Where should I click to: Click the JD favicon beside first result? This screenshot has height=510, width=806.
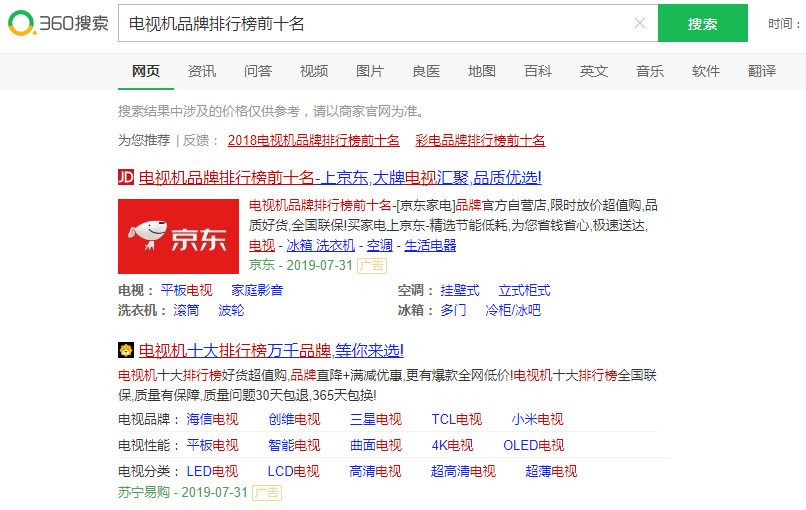[x=126, y=177]
